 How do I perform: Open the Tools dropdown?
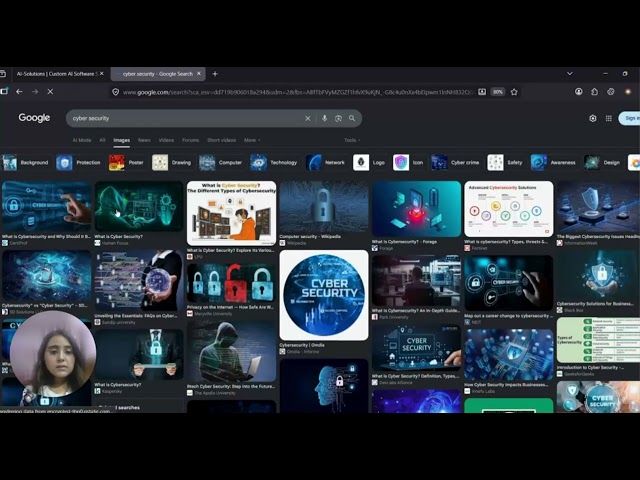352,140
